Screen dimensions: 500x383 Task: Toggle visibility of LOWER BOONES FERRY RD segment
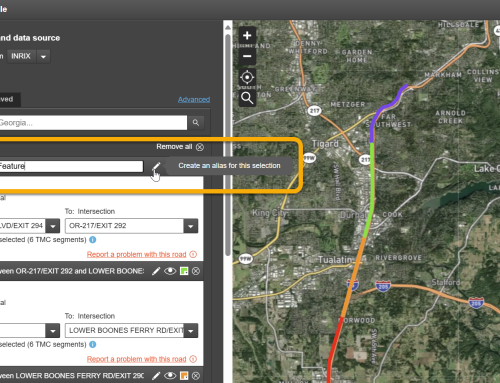[170, 376]
